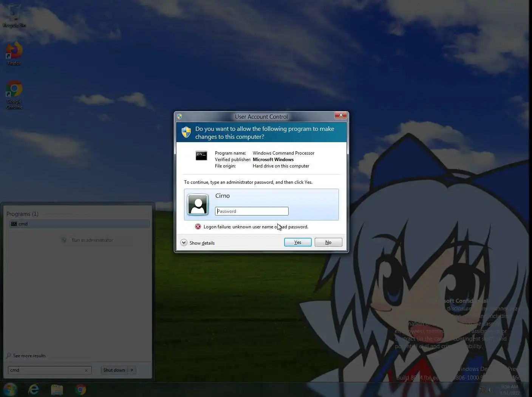Open Google Chrome from taskbar
Viewport: 532px width, 397px height.
pyautogui.click(x=80, y=389)
